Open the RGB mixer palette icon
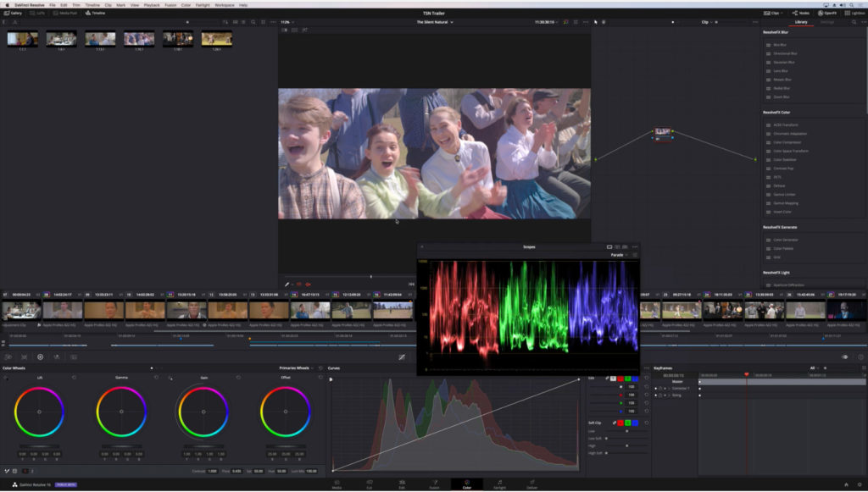 [x=57, y=357]
